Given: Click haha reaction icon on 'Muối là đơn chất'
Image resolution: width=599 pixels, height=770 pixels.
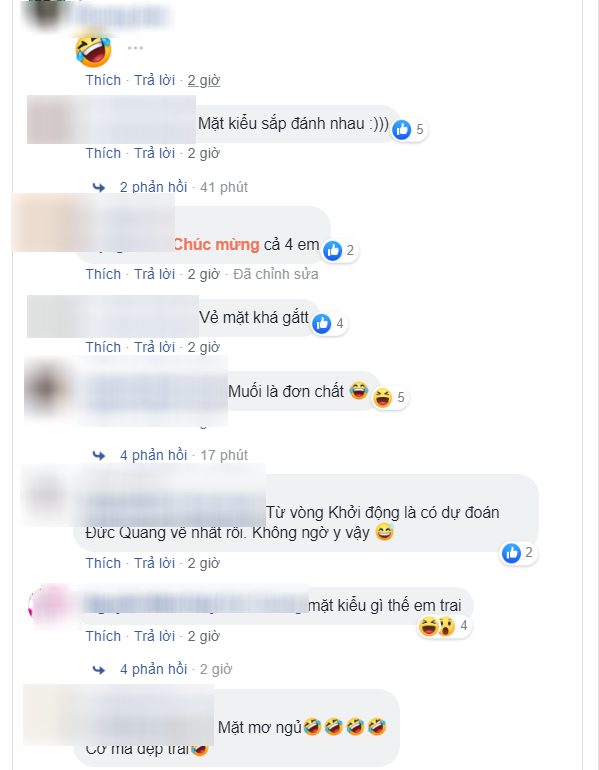Looking at the screenshot, I should click(x=382, y=397).
